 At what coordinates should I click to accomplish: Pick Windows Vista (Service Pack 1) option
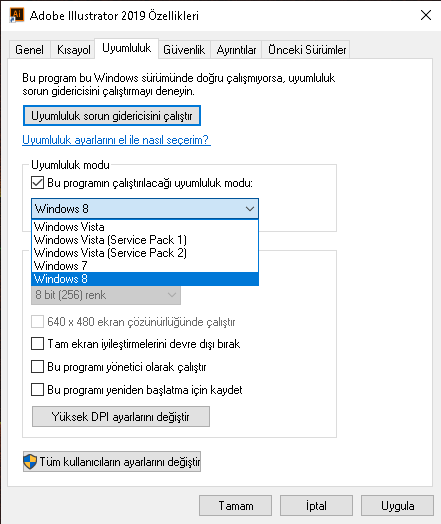(x=145, y=240)
